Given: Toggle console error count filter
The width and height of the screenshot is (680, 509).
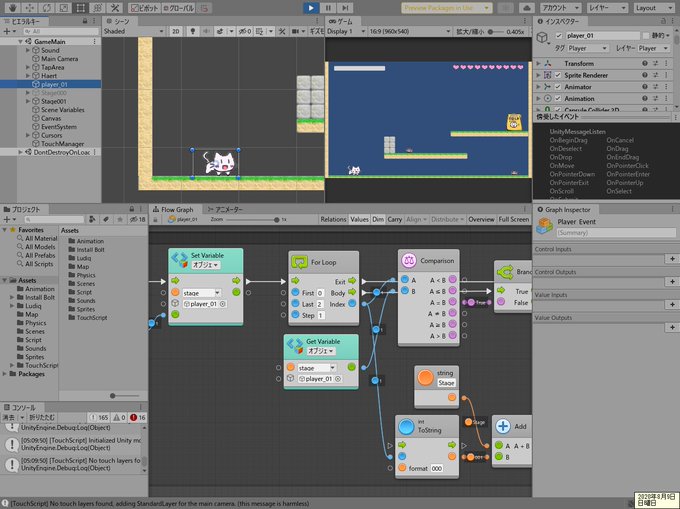Looking at the screenshot, I should (x=137, y=418).
